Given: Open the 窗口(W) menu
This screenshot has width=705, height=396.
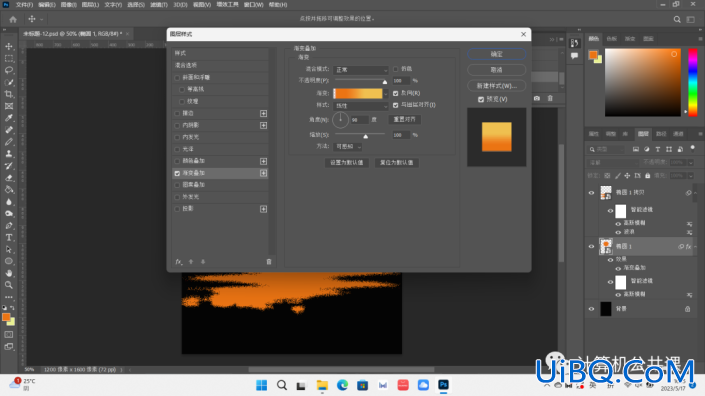Looking at the screenshot, I should [x=254, y=4].
